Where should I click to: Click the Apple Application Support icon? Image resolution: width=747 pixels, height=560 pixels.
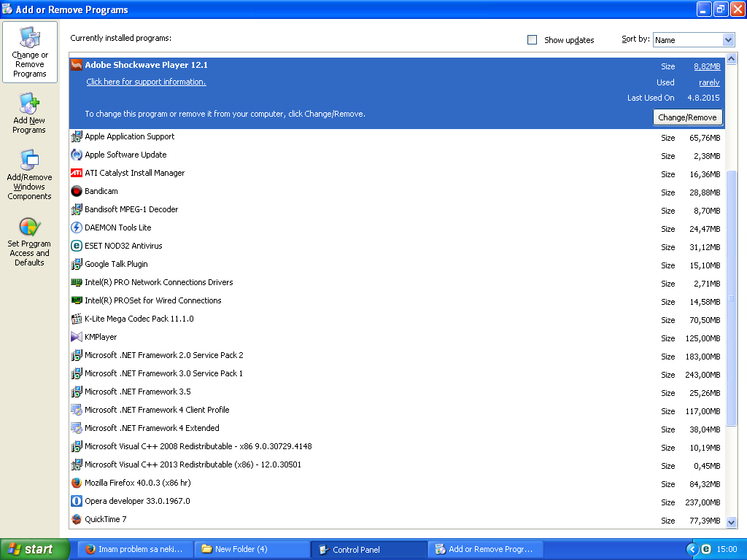point(76,136)
